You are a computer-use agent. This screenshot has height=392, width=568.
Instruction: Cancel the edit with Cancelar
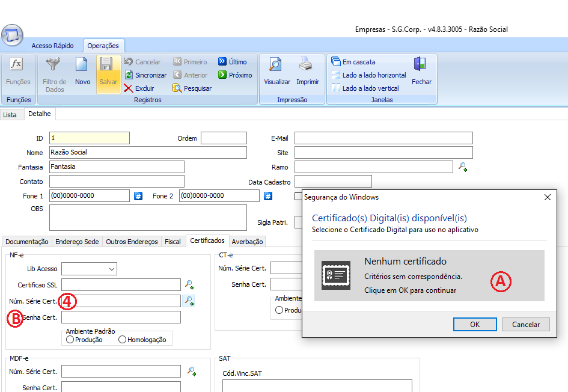pos(142,62)
